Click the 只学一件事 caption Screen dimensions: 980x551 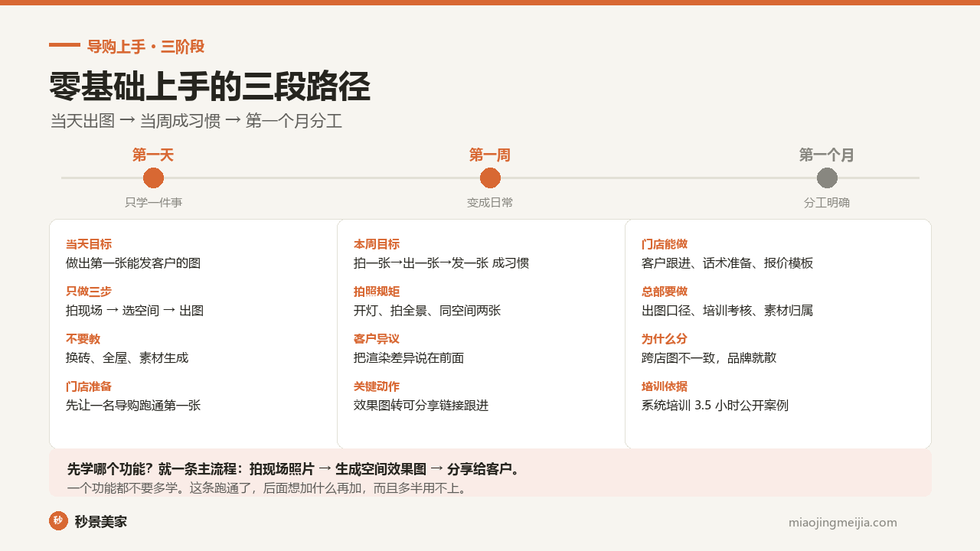pos(153,203)
